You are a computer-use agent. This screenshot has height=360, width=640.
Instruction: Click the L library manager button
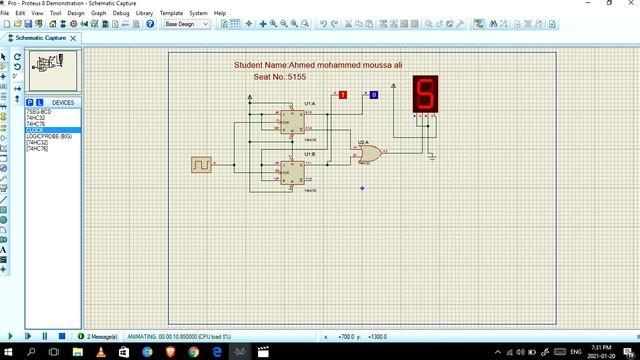click(40, 102)
